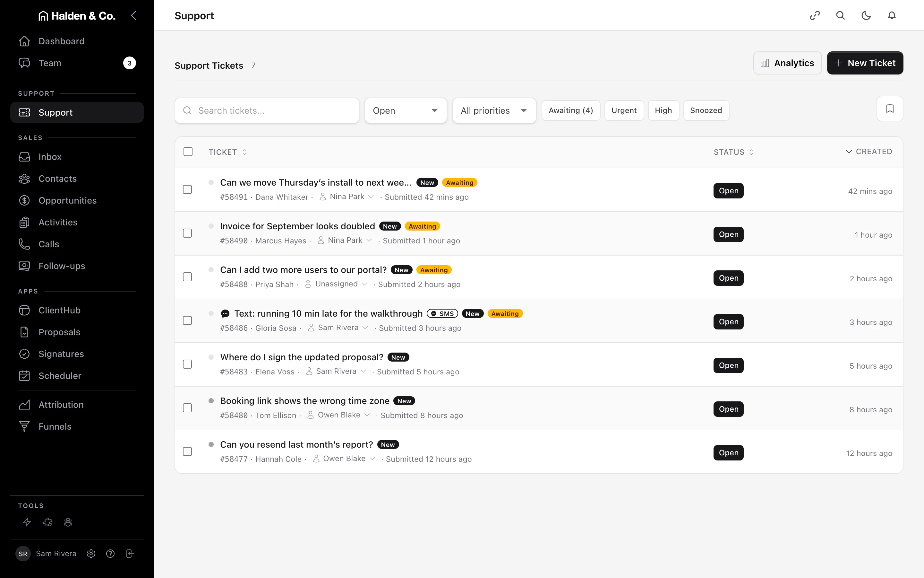The image size is (924, 578).
Task: Check the Booking link wrong time zone ticket
Action: 187,408
